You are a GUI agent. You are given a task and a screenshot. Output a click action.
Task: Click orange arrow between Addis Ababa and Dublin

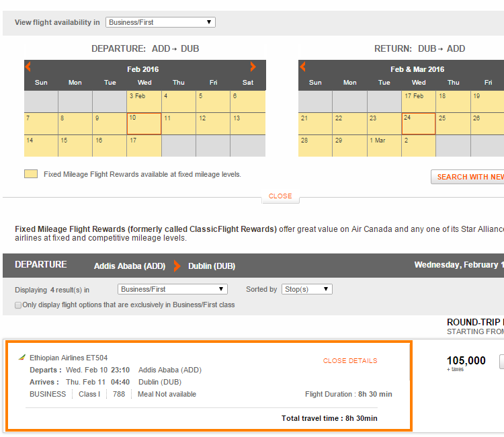point(177,266)
